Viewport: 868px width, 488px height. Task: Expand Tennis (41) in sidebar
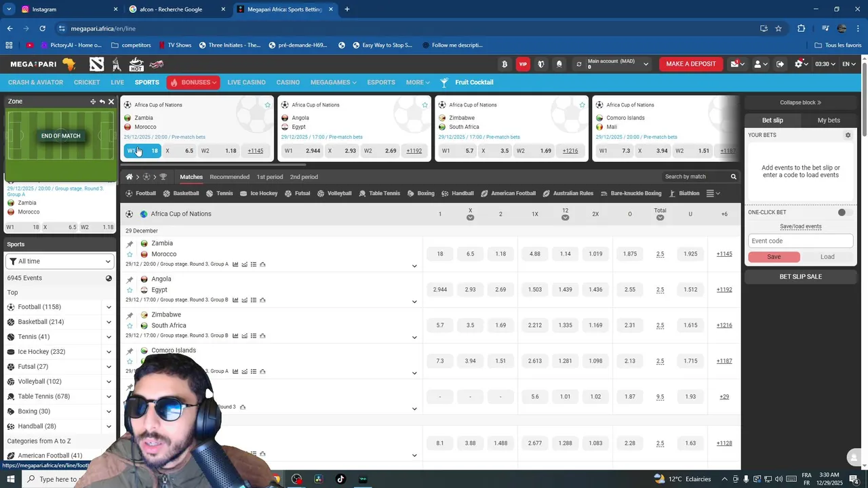click(108, 337)
